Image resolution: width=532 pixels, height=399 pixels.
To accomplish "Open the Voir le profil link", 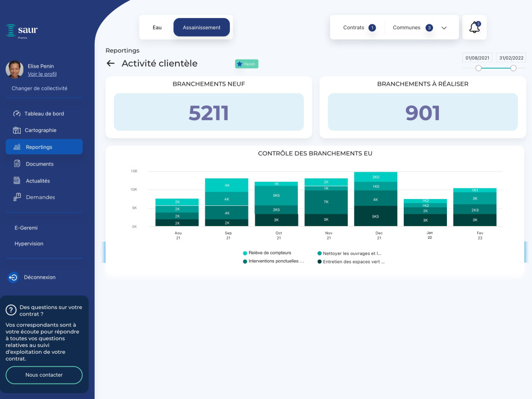I will (x=42, y=74).
